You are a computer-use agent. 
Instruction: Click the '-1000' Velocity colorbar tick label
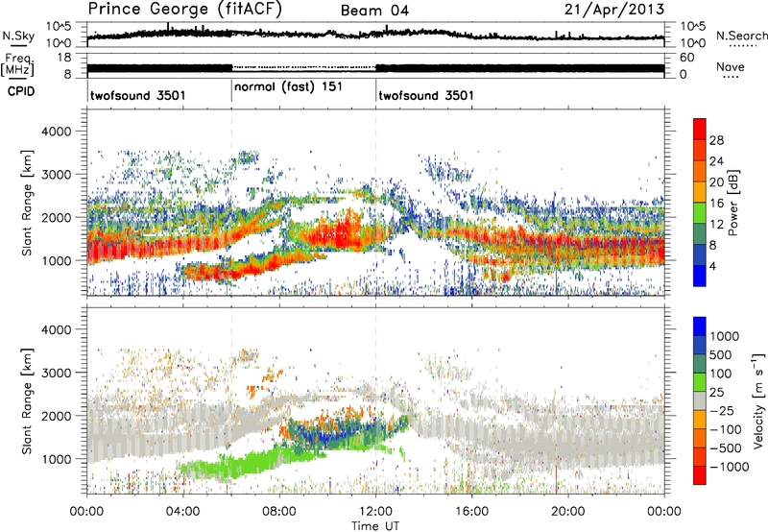pos(730,467)
